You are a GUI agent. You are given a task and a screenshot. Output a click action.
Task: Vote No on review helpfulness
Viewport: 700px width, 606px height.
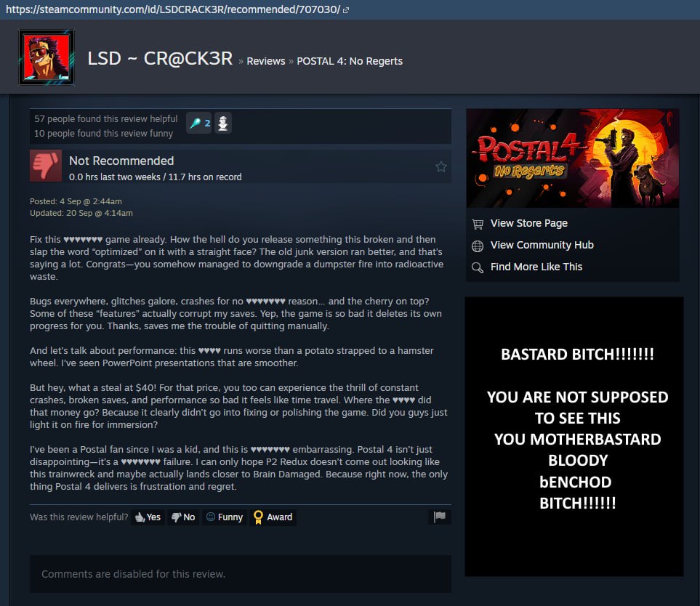click(183, 517)
